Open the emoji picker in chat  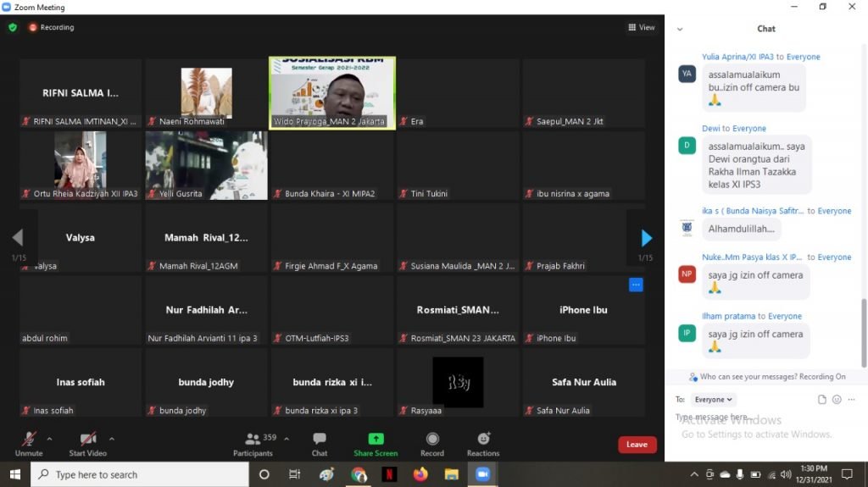(837, 400)
